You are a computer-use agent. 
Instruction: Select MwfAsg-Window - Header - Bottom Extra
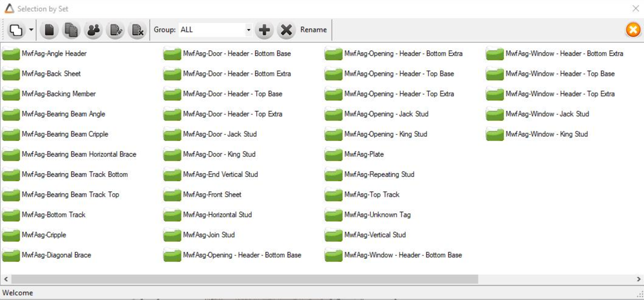point(565,53)
